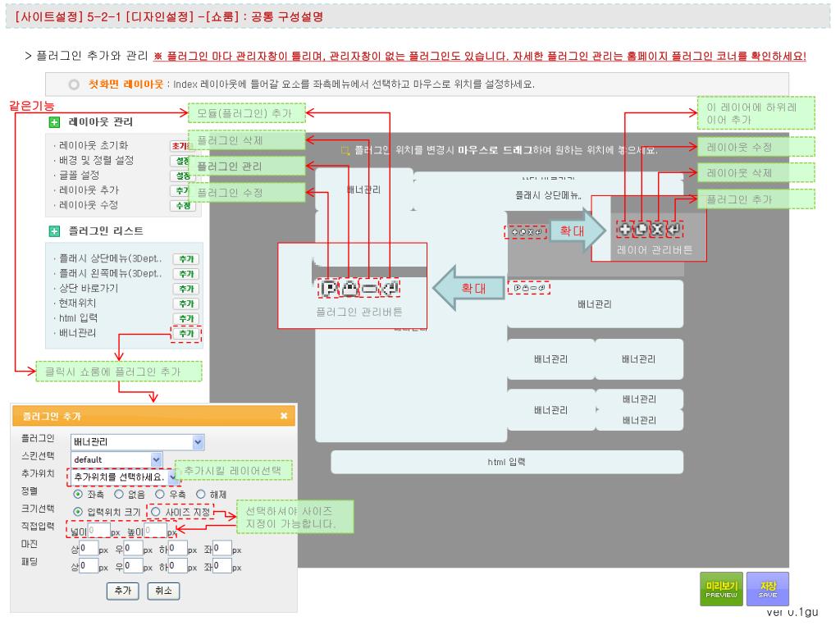Select 플래시 상단메뉴.. block in layout canvas

tap(548, 196)
